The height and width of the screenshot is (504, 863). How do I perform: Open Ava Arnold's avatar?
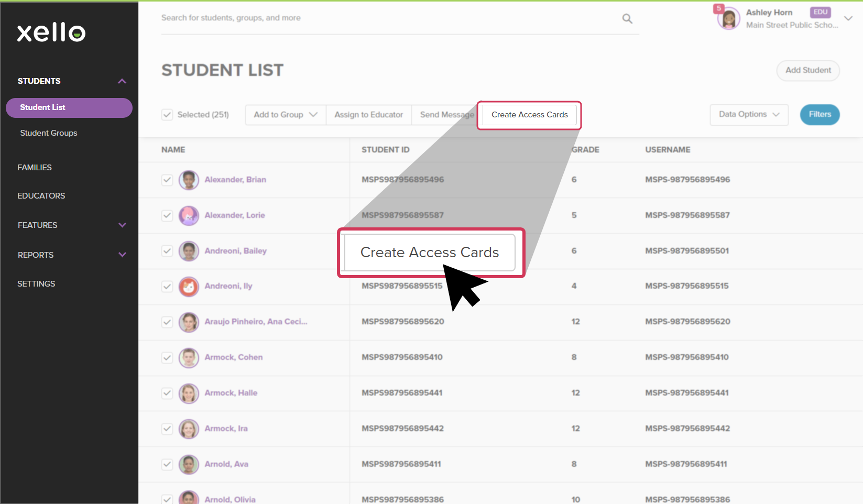point(189,465)
